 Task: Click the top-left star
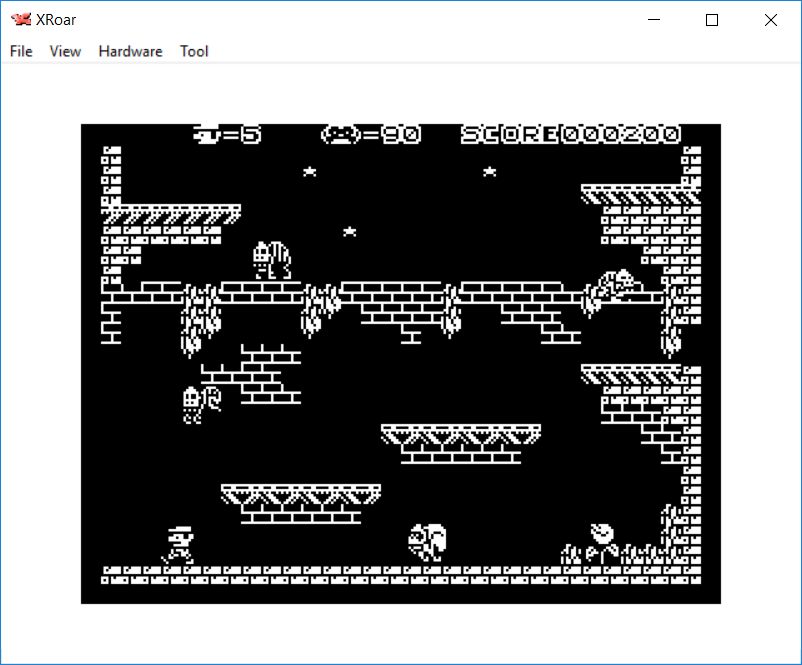coord(310,172)
